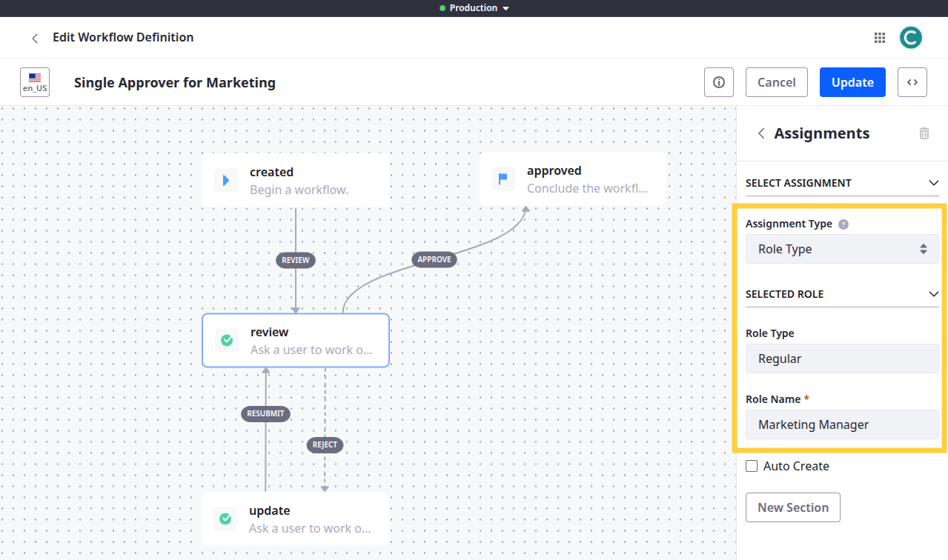Open the user profile avatar
Viewport: 948px width, 560px height.
910,38
